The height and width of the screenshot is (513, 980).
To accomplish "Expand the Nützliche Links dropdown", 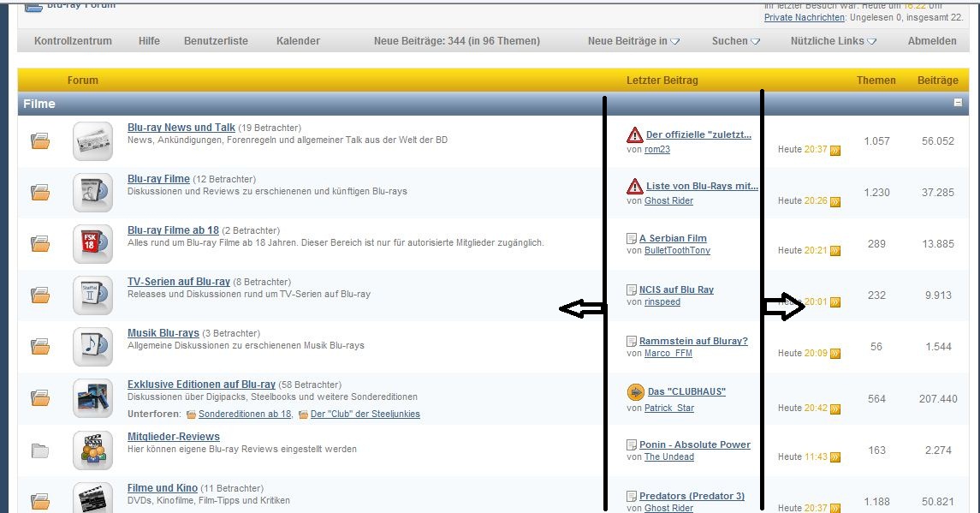I will coord(833,41).
